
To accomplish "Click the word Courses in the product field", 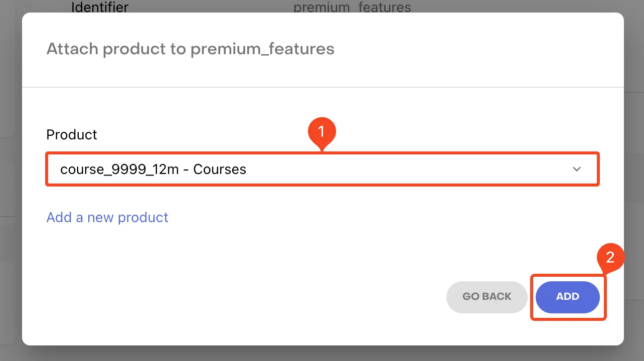I will (220, 169).
